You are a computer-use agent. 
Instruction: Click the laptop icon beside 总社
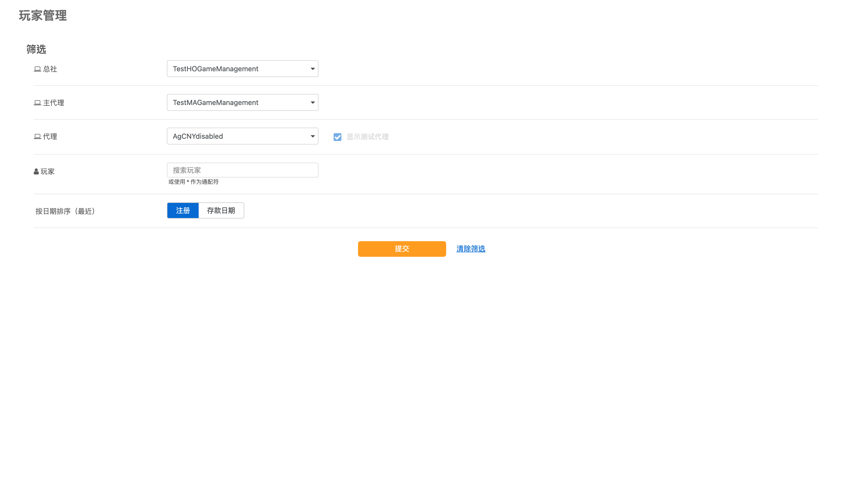point(37,69)
